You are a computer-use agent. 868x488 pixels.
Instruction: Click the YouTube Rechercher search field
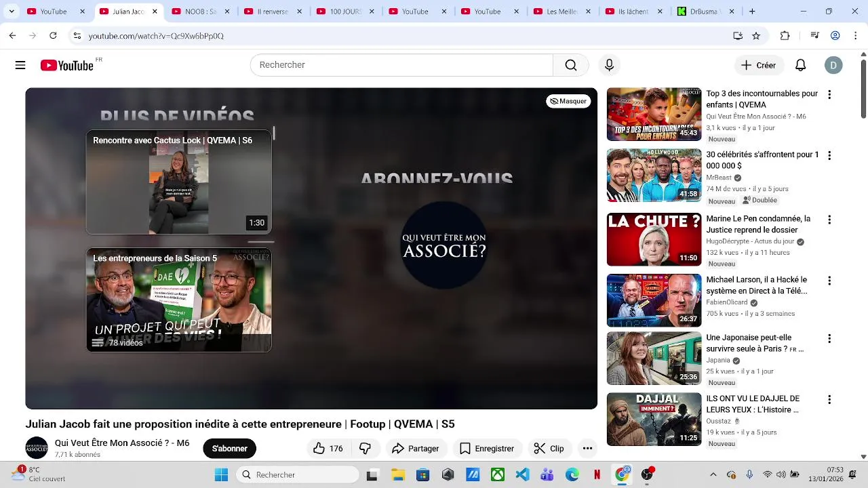click(x=401, y=65)
